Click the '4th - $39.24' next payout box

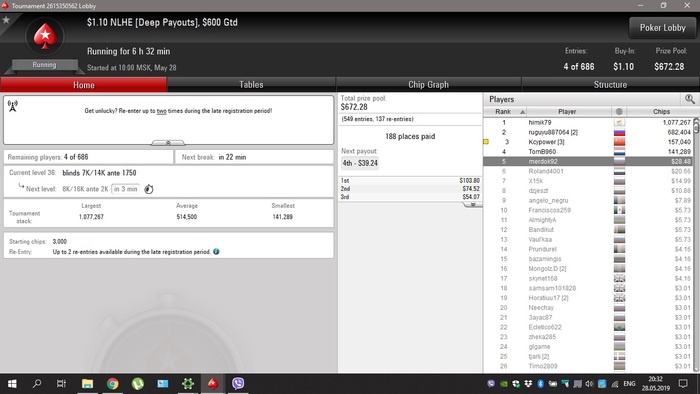pyautogui.click(x=360, y=163)
